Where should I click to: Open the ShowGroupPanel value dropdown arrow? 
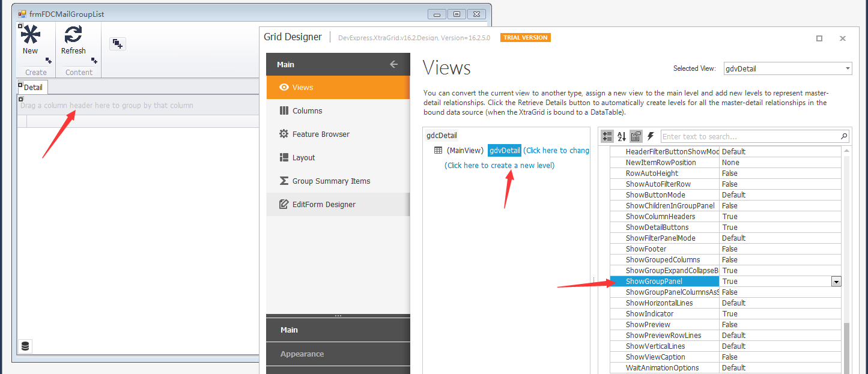836,282
